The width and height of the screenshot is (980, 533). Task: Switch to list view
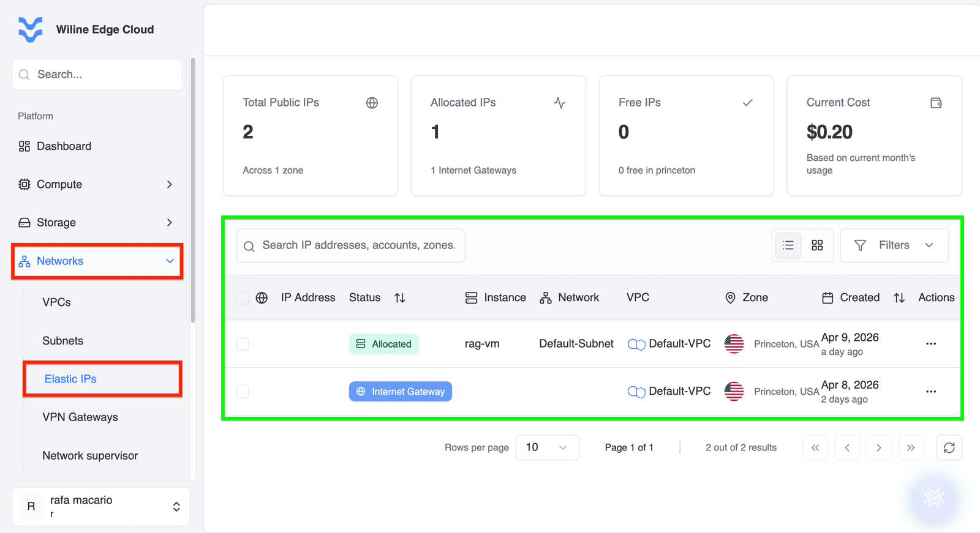click(788, 245)
